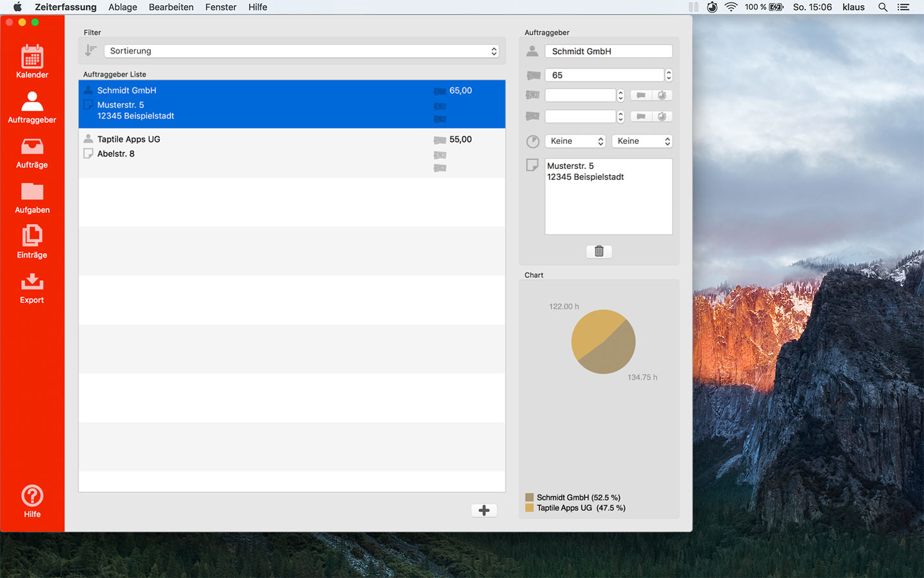The width and height of the screenshot is (924, 578).
Task: Open the first Keine dropdown
Action: point(576,141)
